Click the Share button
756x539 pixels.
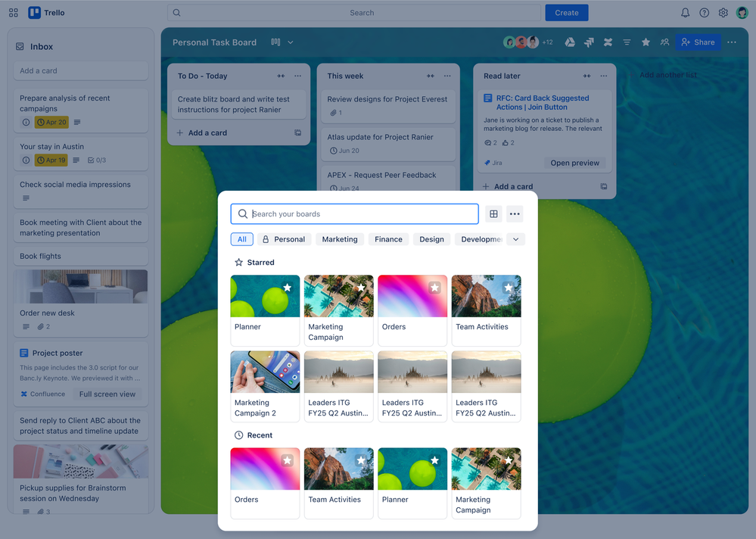698,42
